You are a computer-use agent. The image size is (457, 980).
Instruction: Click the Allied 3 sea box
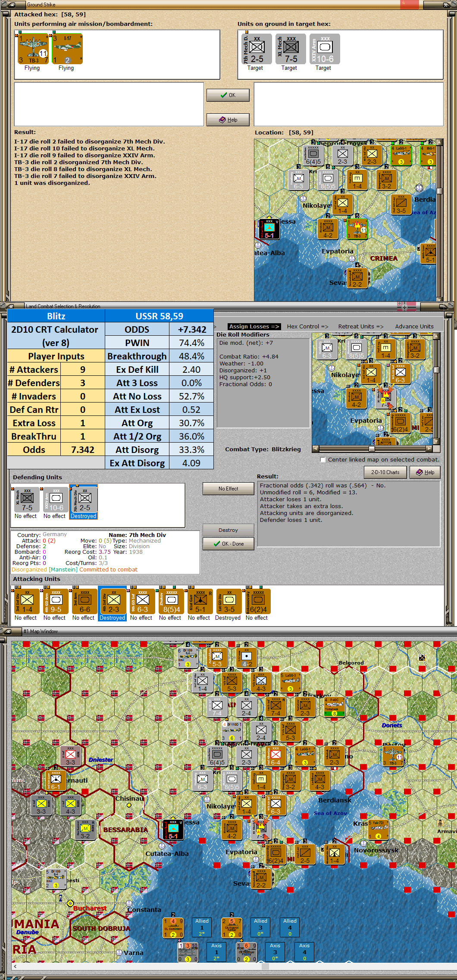(260, 927)
